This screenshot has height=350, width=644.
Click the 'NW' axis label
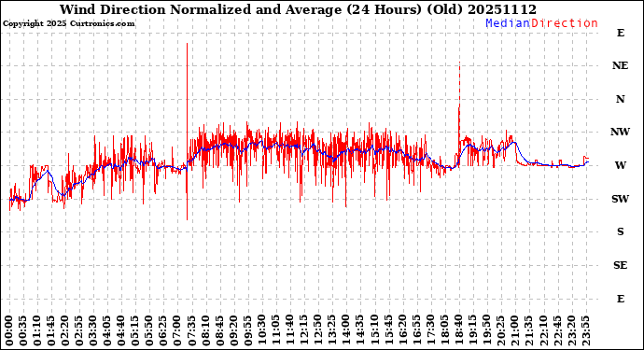(x=620, y=132)
